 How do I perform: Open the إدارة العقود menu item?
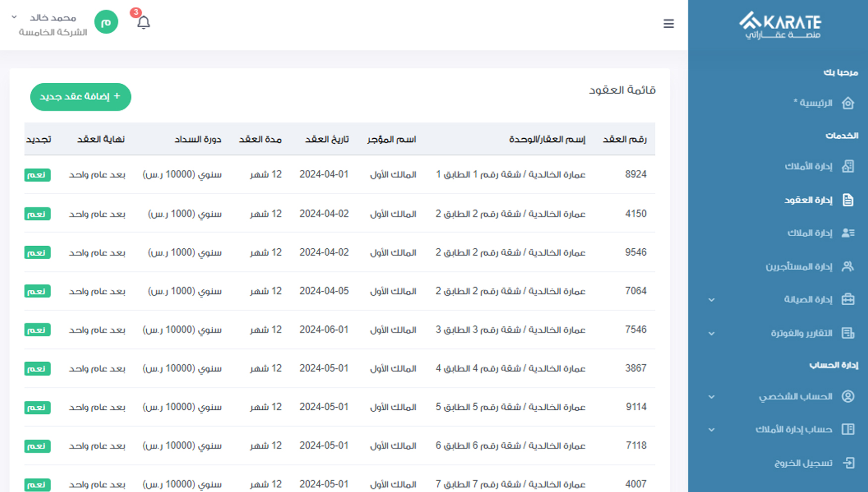click(808, 200)
